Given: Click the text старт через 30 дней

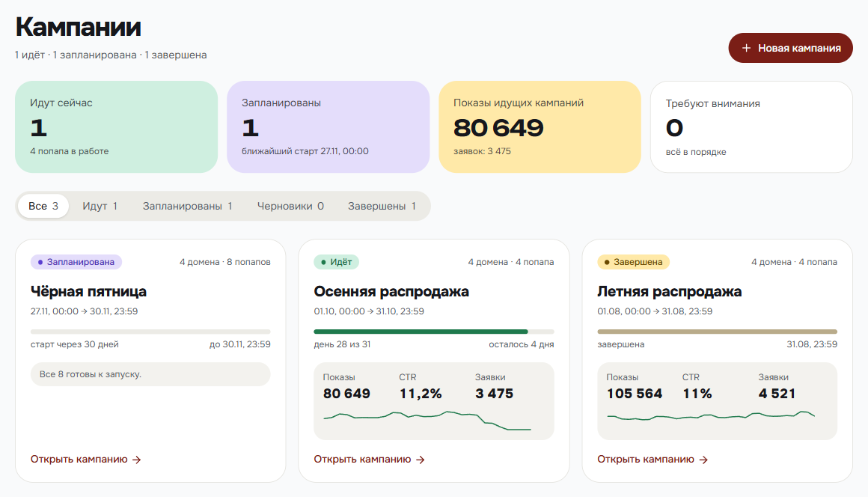Looking at the screenshot, I should point(75,344).
